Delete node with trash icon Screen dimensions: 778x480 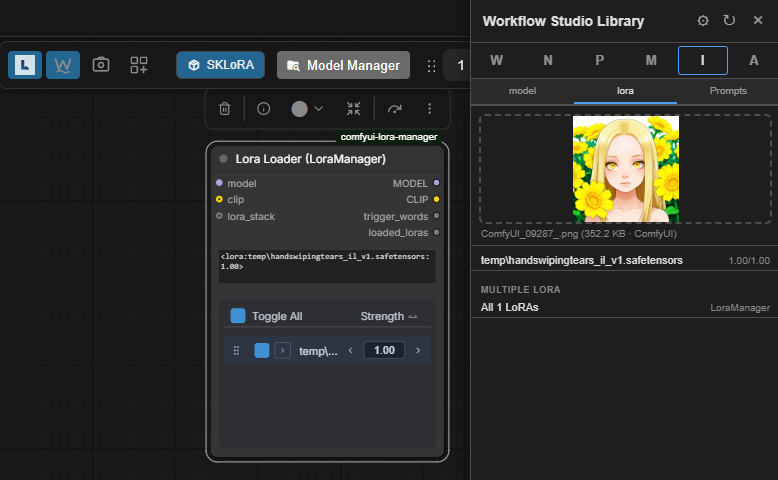point(224,108)
